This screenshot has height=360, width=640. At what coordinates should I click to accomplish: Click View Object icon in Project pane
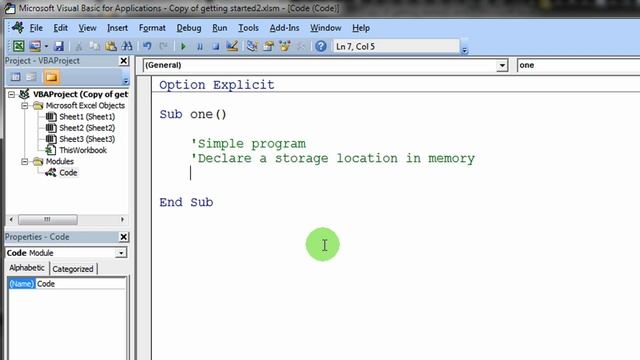tap(31, 77)
